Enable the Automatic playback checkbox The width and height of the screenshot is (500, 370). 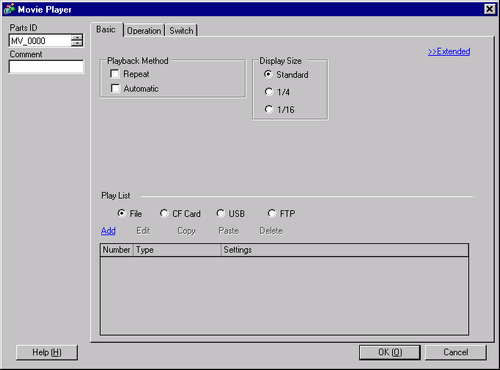115,88
